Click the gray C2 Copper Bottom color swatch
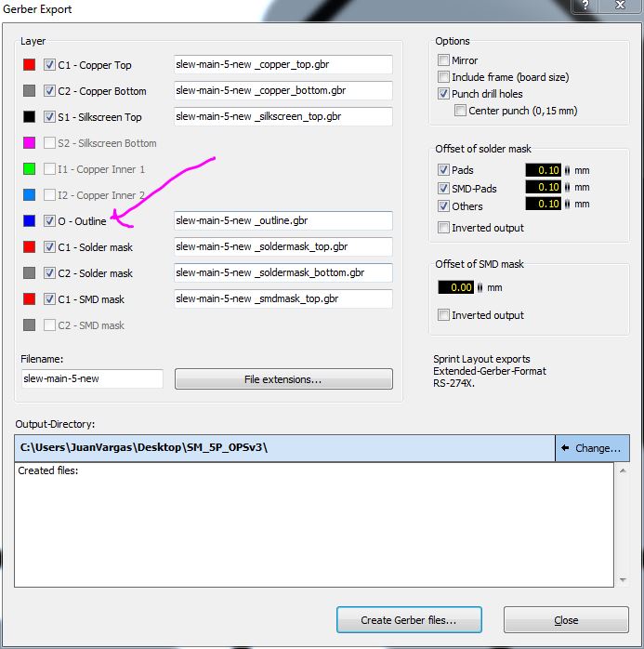The image size is (644, 649). (x=29, y=90)
